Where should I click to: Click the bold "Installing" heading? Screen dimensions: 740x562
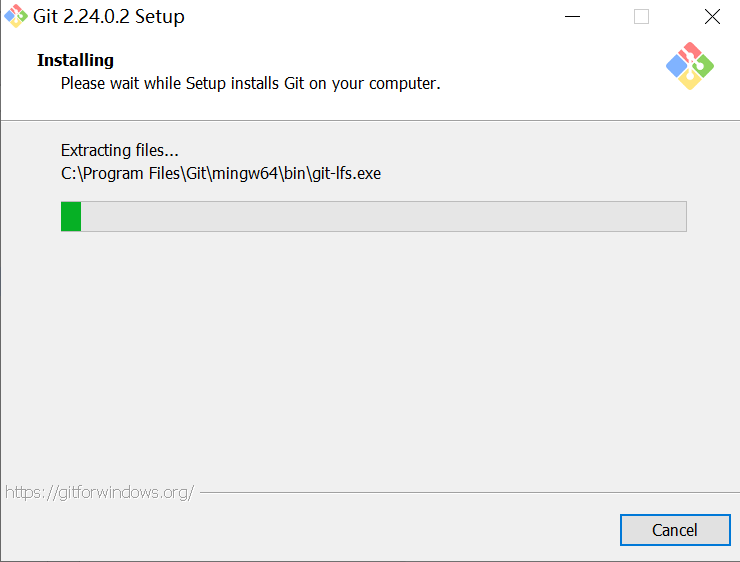(75, 60)
